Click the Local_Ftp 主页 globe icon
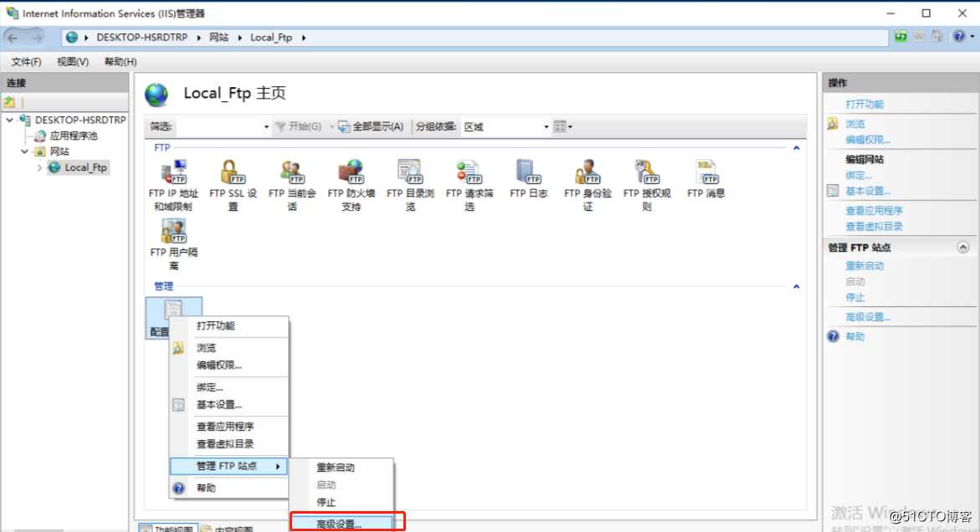The height and width of the screenshot is (532, 980). pyautogui.click(x=156, y=95)
